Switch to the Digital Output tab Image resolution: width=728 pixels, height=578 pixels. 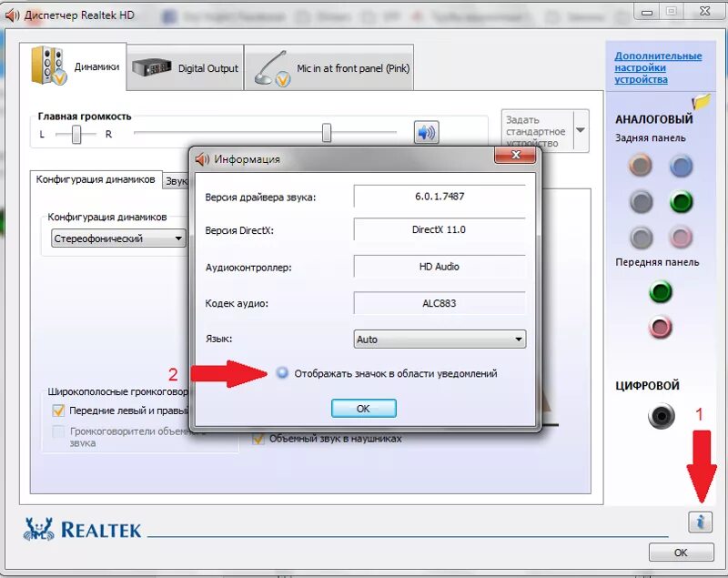[186, 68]
